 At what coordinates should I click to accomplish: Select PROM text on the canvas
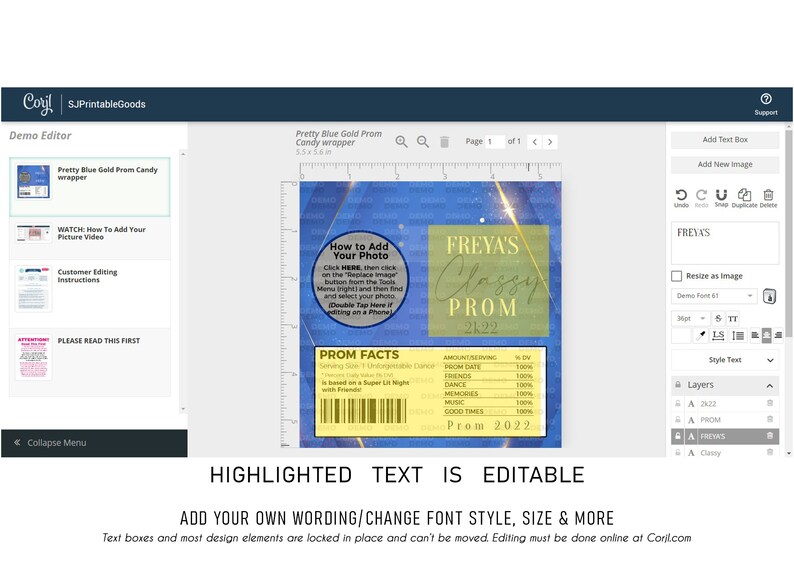(x=483, y=307)
